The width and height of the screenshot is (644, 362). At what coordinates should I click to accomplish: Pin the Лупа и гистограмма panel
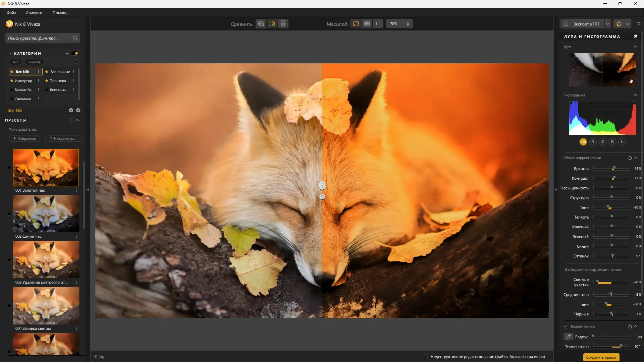click(x=635, y=36)
